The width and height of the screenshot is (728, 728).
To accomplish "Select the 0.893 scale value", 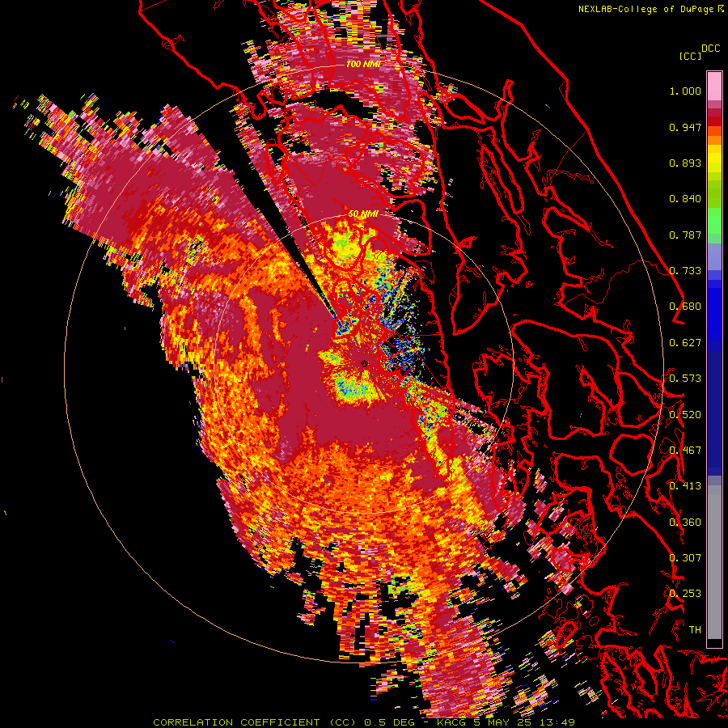I will click(685, 163).
